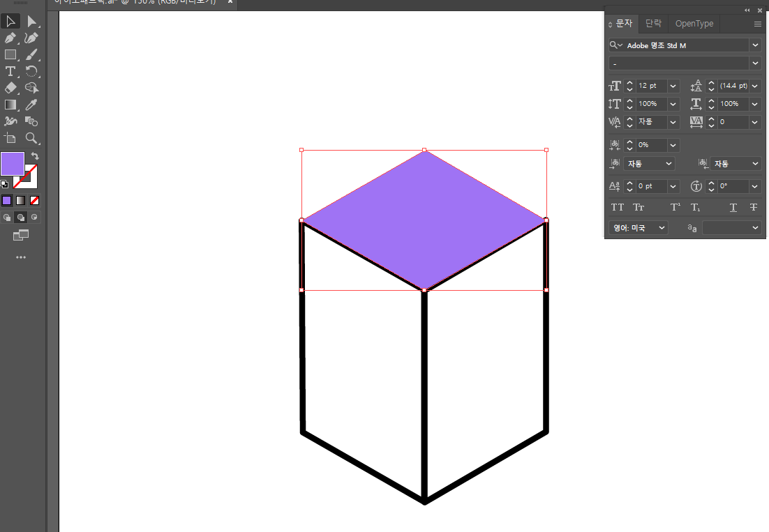Image resolution: width=769 pixels, height=532 pixels.
Task: Switch to the 단락 panel tab
Action: click(653, 23)
